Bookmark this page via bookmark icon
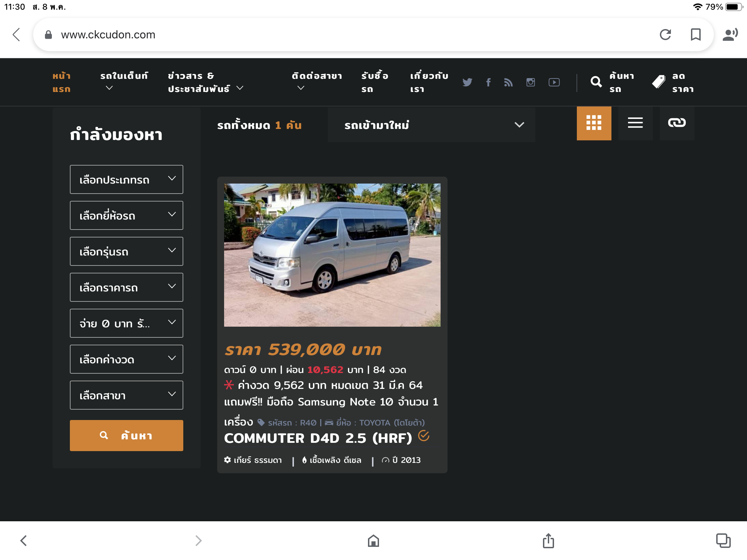The width and height of the screenshot is (747, 560). [695, 35]
